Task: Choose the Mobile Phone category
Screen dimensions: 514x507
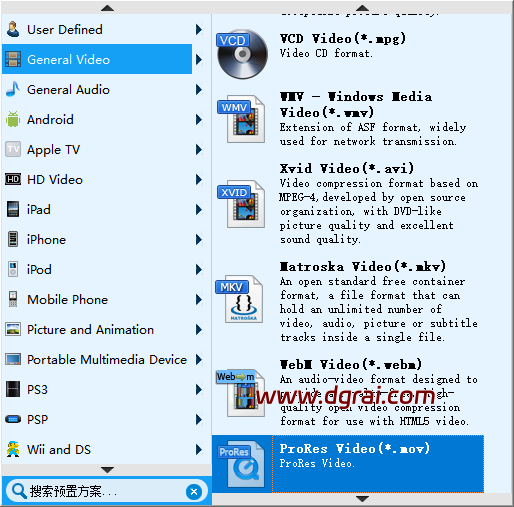Action: click(x=97, y=299)
